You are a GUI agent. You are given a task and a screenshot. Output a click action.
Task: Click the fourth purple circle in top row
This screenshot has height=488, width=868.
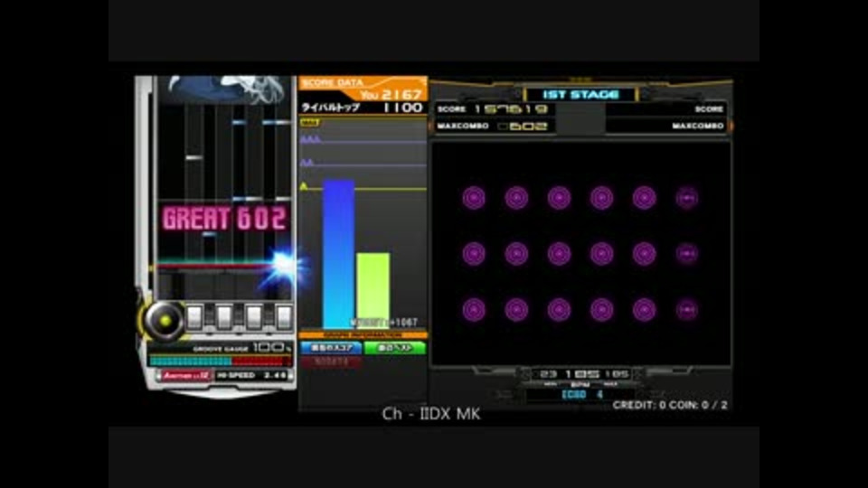[x=602, y=198]
